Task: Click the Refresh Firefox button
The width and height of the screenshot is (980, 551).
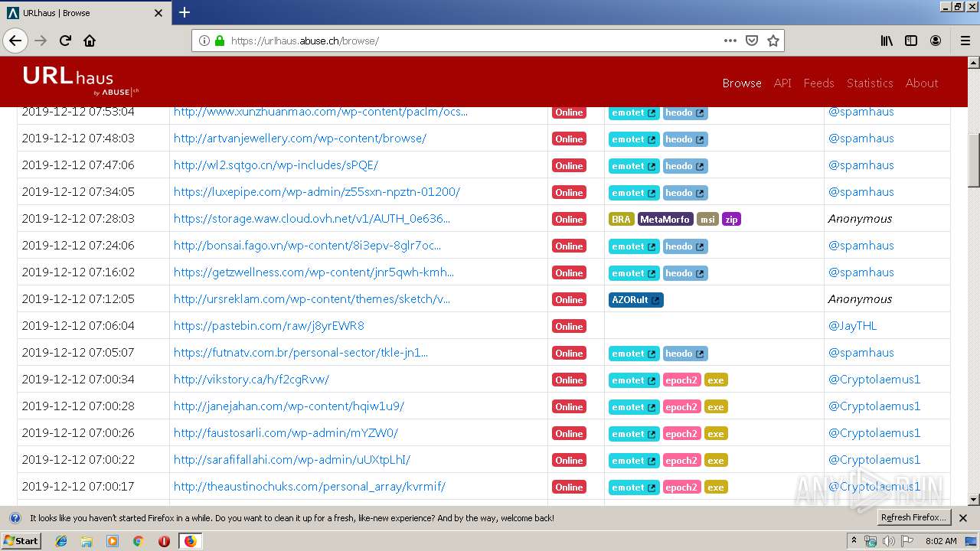Action: (913, 518)
